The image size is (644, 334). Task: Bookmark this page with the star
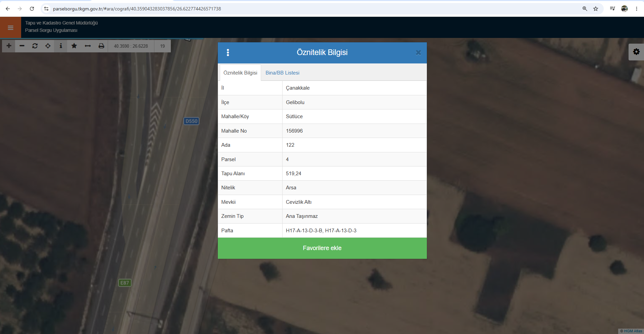pyautogui.click(x=596, y=9)
